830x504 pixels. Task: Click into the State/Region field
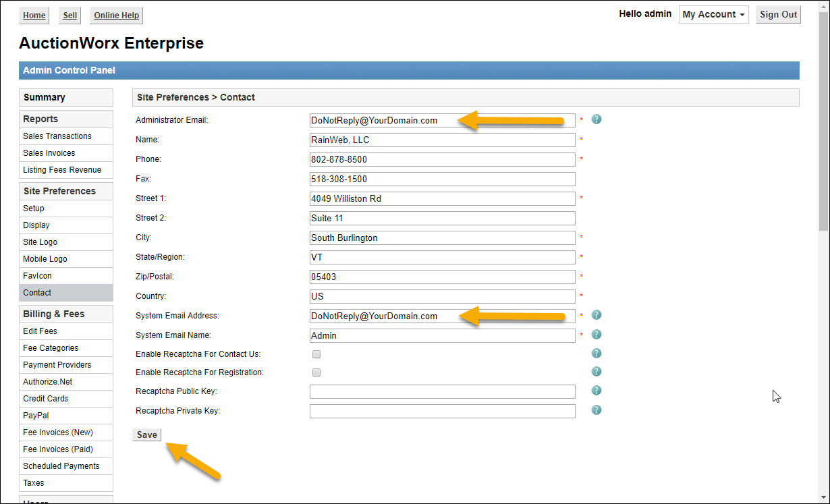(x=443, y=257)
